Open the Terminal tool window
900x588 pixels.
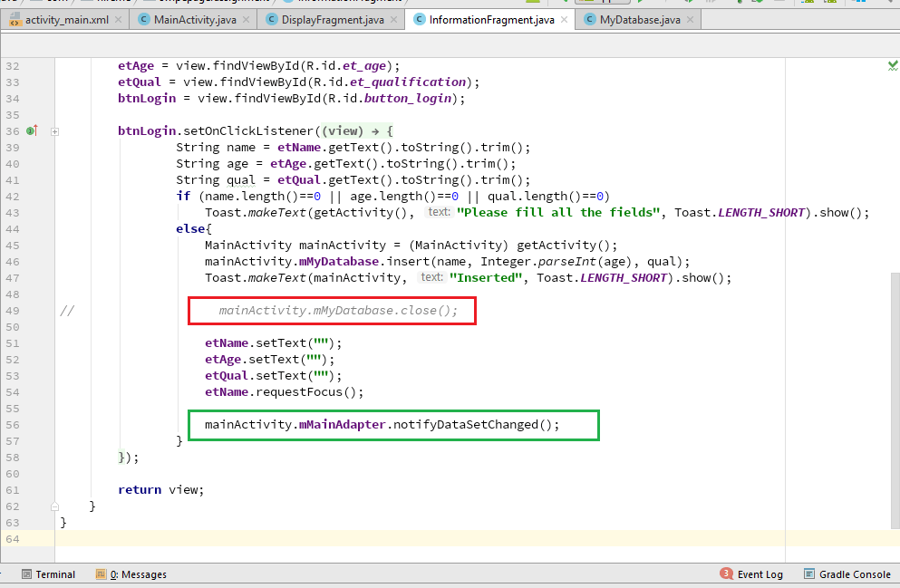(x=48, y=574)
